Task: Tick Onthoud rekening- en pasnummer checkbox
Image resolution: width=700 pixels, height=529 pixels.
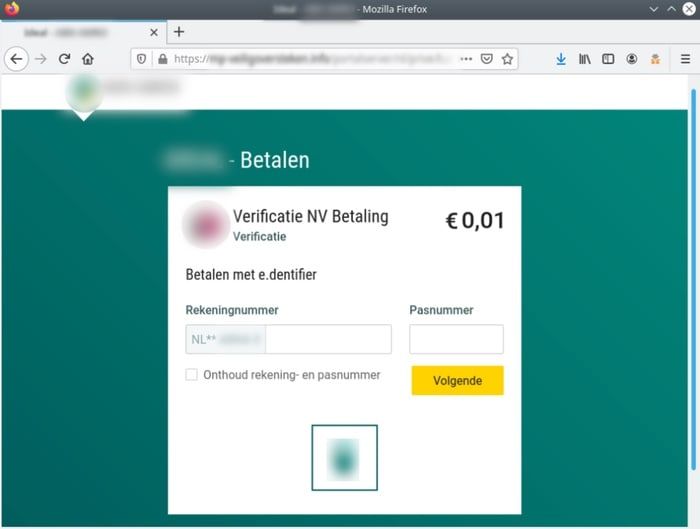Action: [x=192, y=375]
